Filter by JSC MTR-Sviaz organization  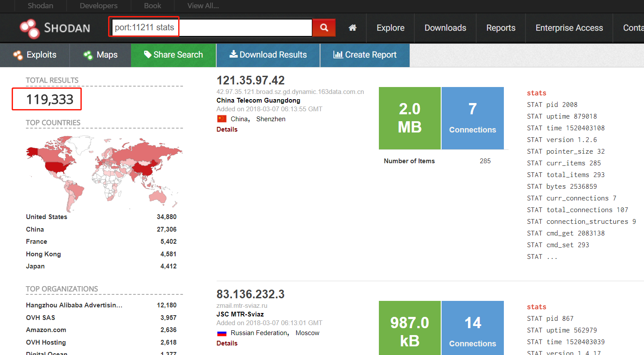pos(240,314)
